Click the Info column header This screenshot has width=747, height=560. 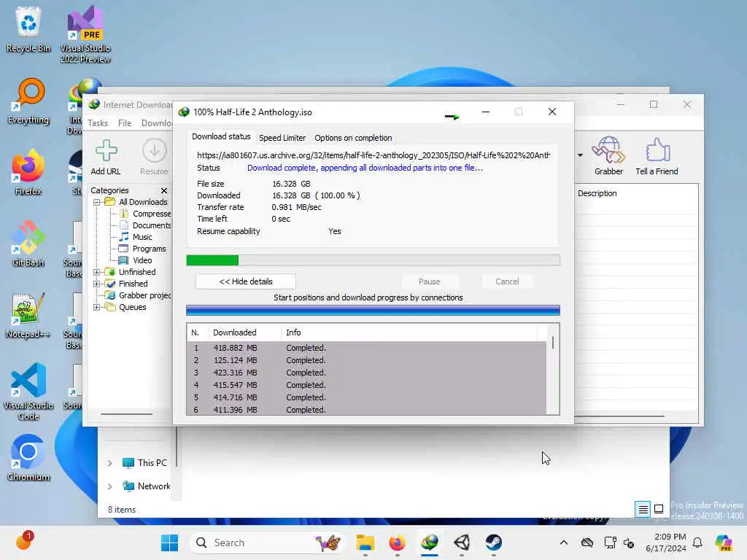(409, 332)
